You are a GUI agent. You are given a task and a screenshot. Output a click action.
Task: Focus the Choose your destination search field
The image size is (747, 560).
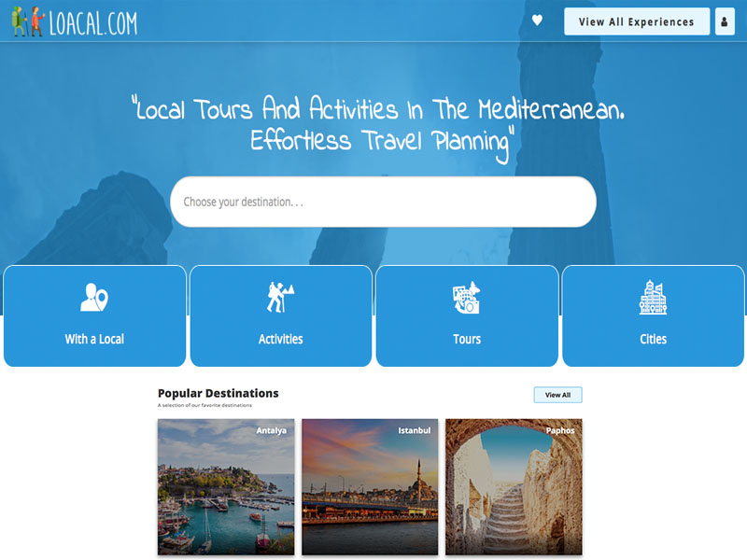click(383, 202)
